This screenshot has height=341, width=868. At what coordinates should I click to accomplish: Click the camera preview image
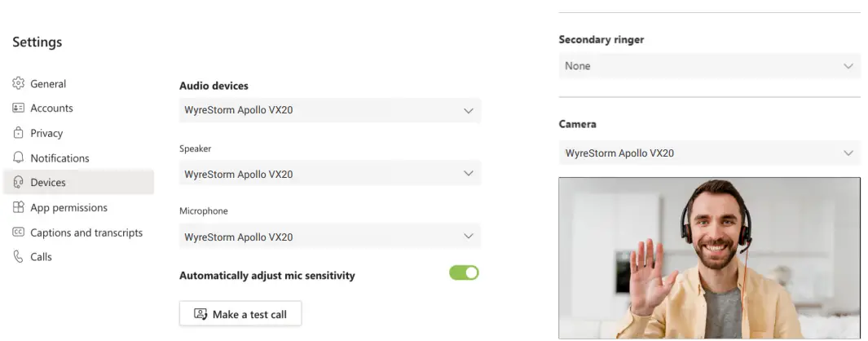tap(709, 258)
